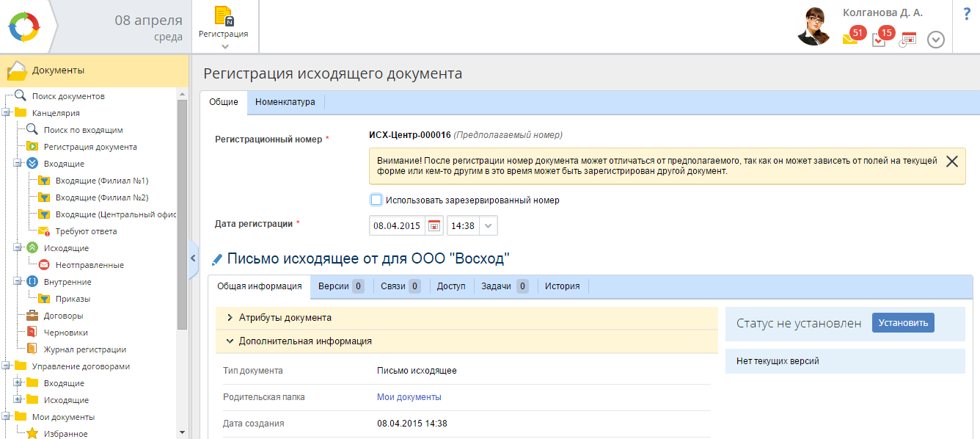The image size is (980, 439).
Task: Click the application logo in top-left corner
Action: pyautogui.click(x=24, y=26)
